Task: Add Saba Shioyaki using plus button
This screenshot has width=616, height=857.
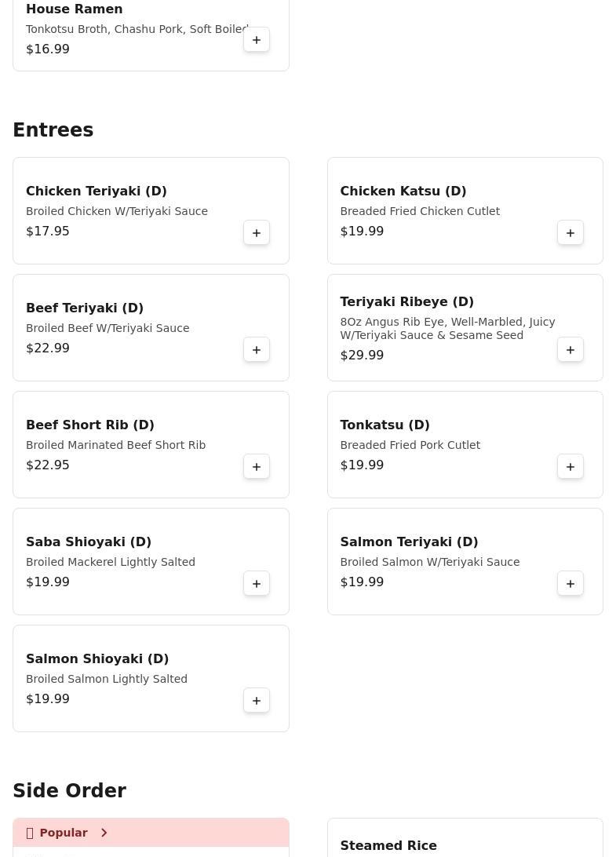Action: (257, 584)
